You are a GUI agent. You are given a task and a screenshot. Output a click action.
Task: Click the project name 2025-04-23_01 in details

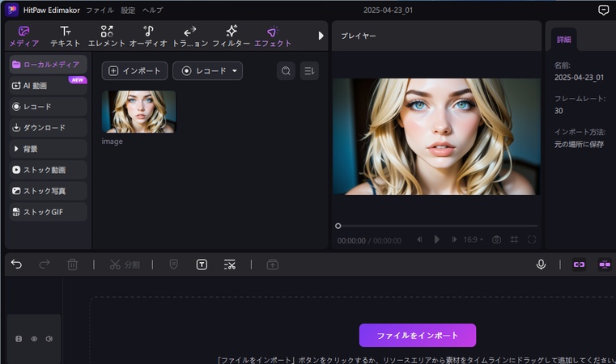point(579,78)
